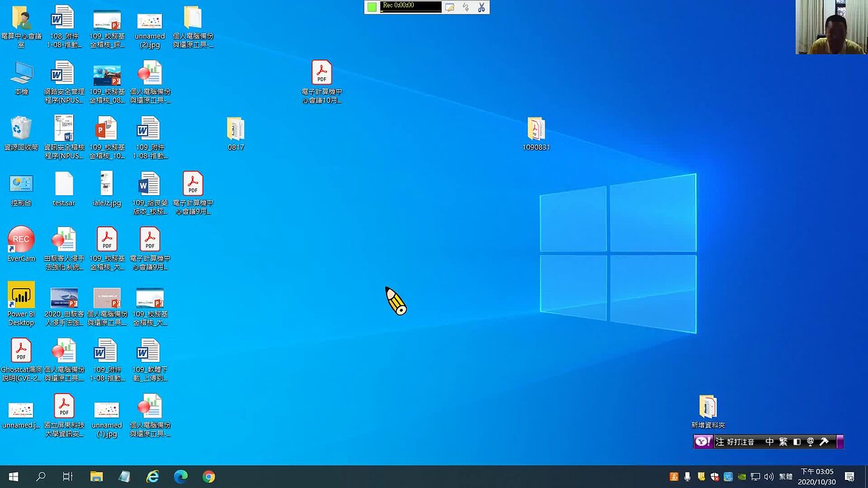This screenshot has width=868, height=488.
Task: Open IME settings hammer tool icon
Action: (824, 442)
